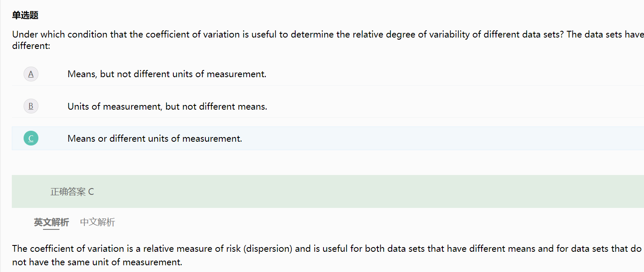
Task: Click empty area of green answer banner
Action: (x=358, y=191)
